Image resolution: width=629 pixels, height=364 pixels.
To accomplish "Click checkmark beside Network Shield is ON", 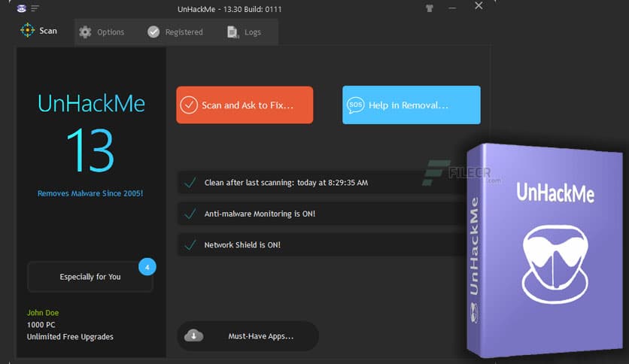I will 190,244.
